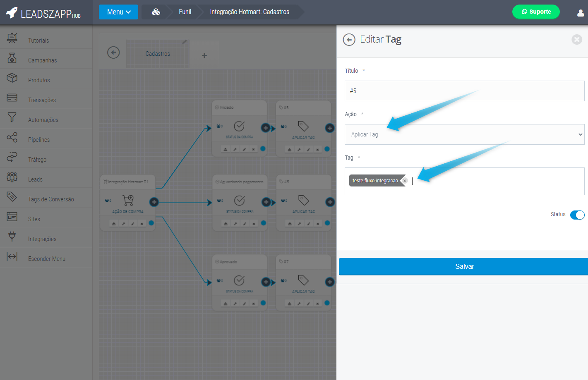This screenshot has height=380, width=588.
Task: Open the user profile icon
Action: pos(580,13)
